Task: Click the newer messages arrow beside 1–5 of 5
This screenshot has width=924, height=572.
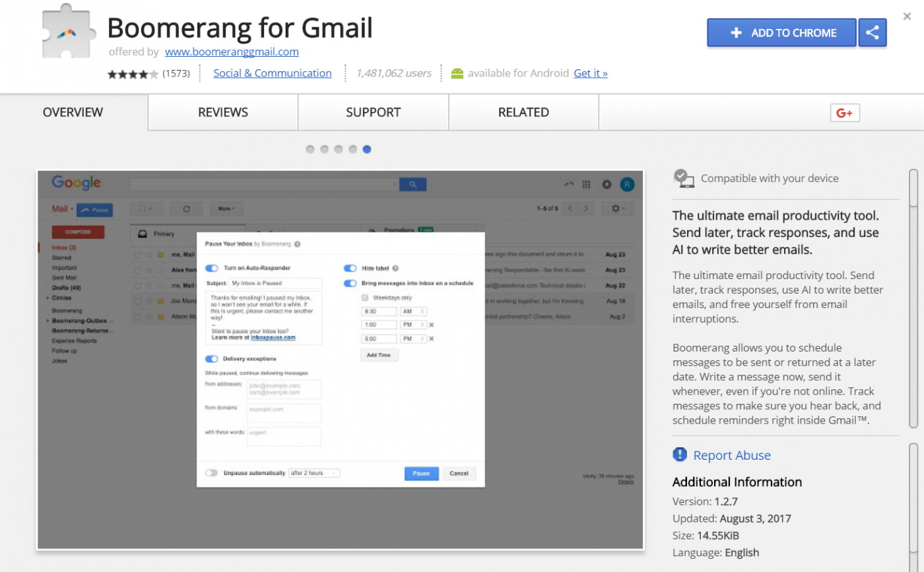Action: coord(571,208)
